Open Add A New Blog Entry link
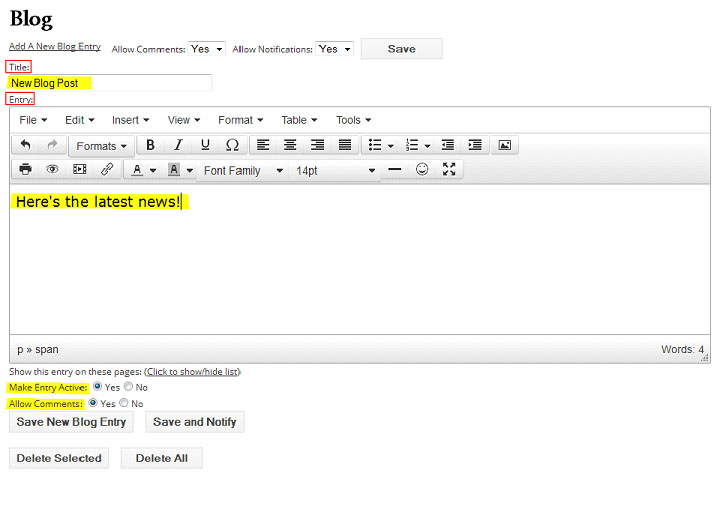 pyautogui.click(x=55, y=46)
